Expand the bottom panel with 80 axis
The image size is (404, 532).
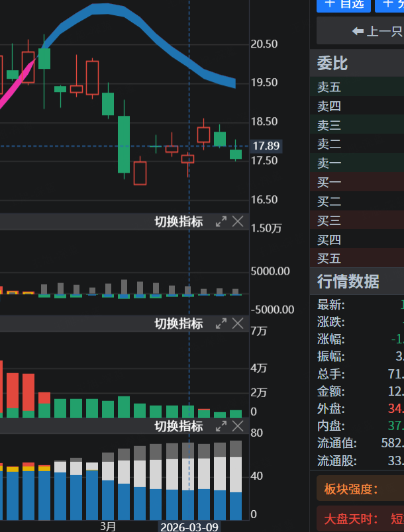point(222,427)
